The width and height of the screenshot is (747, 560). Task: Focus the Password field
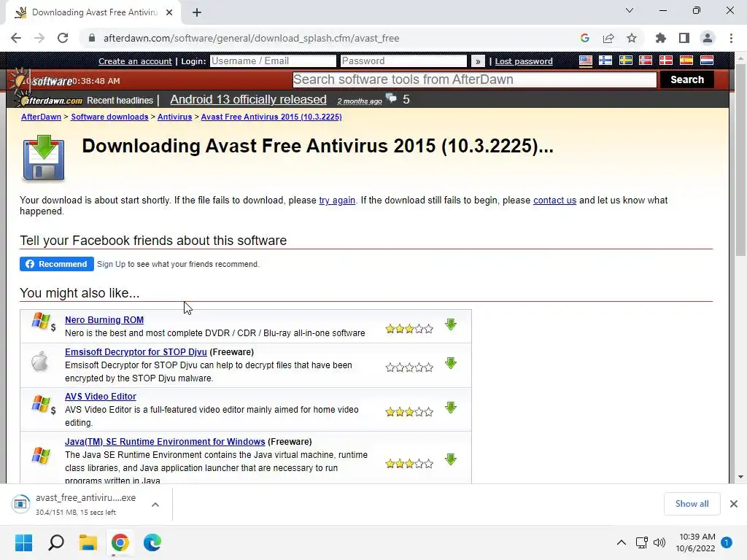coord(403,61)
